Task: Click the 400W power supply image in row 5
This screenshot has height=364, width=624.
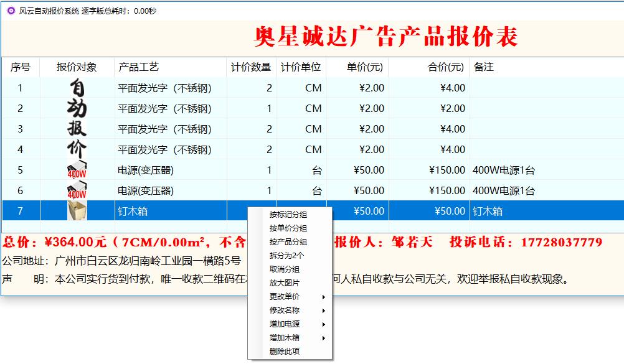Action: point(77,170)
